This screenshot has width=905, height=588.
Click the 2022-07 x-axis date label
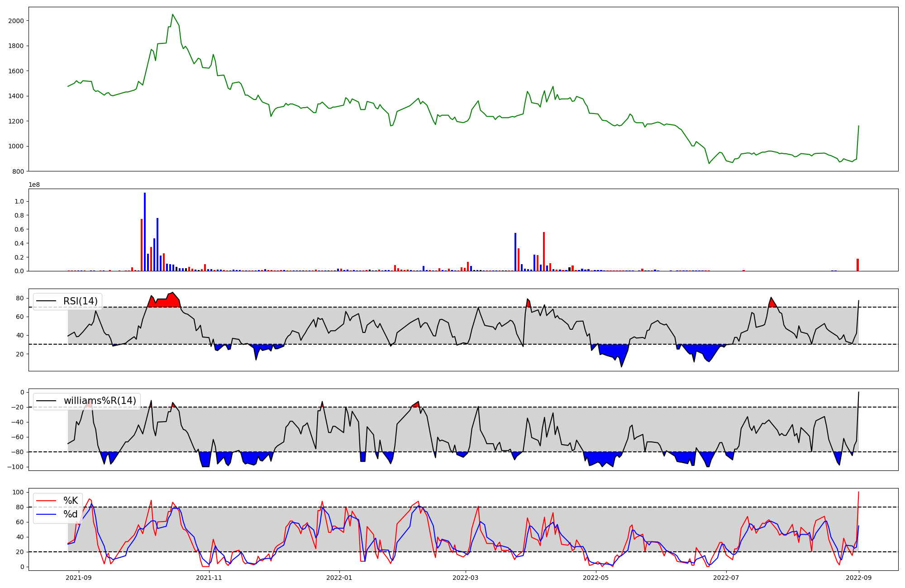(x=726, y=578)
